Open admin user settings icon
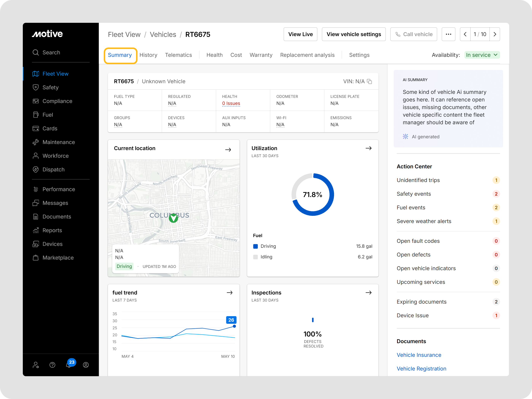The width and height of the screenshot is (532, 399). point(36,365)
